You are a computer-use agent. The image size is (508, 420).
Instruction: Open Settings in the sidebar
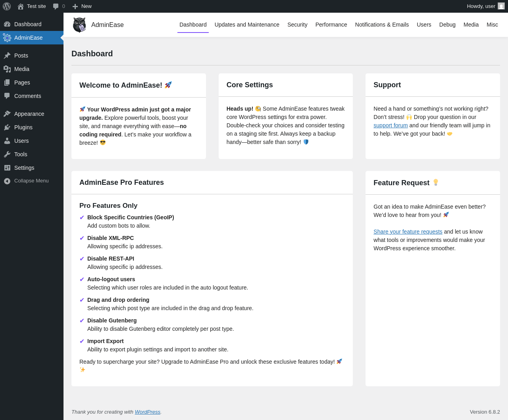coord(32,168)
